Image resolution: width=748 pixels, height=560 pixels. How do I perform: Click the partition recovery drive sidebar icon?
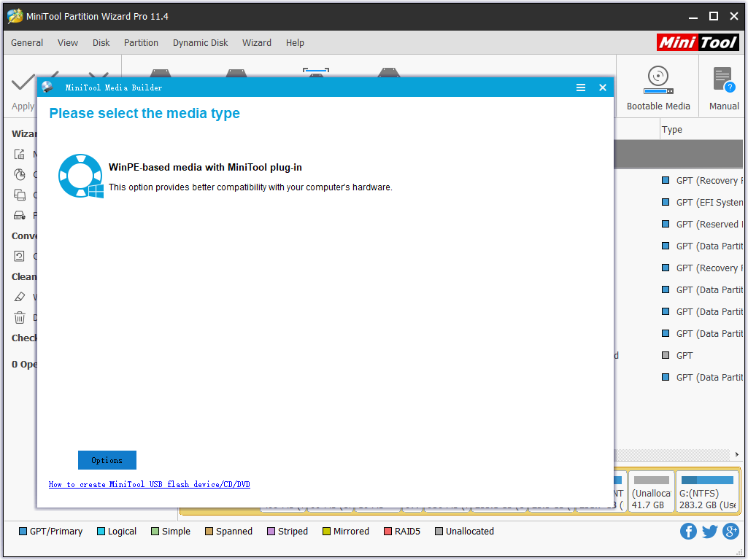tap(20, 215)
